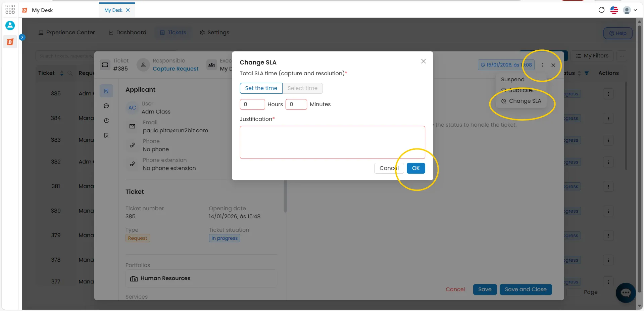Open the chat support bubble

(x=626, y=293)
